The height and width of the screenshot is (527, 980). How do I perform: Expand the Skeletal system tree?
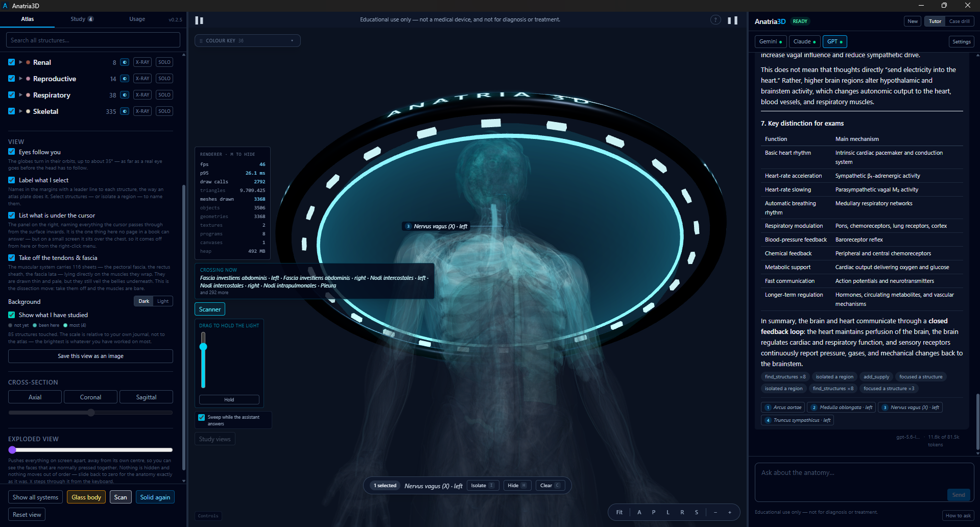point(20,111)
